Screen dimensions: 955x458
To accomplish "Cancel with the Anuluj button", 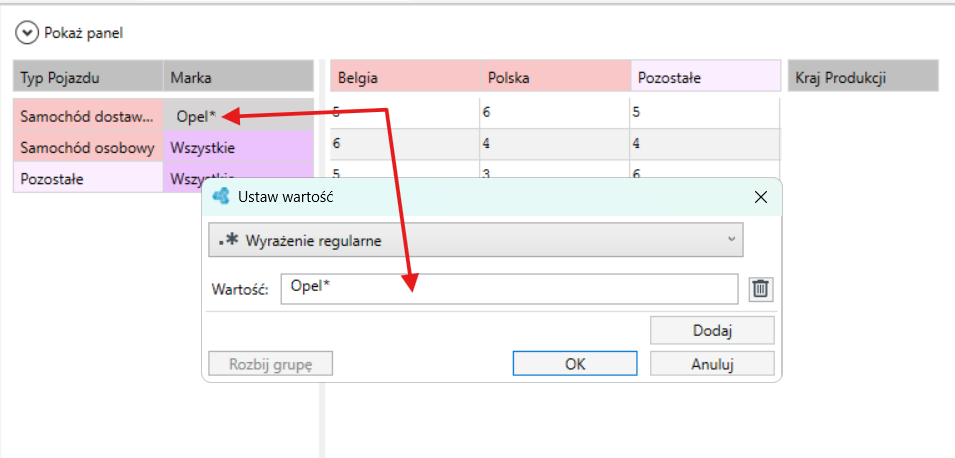I will pos(712,364).
